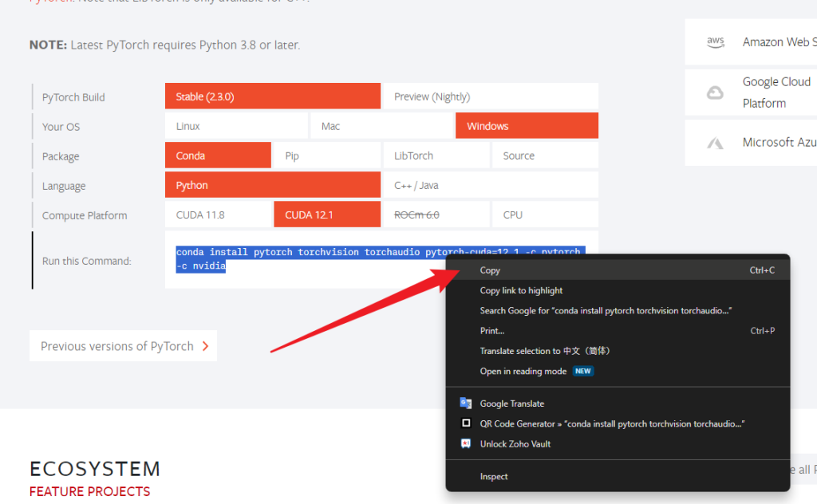Screen dimensions: 817x504
Task: Click the AWS logo icon
Action: click(715, 42)
